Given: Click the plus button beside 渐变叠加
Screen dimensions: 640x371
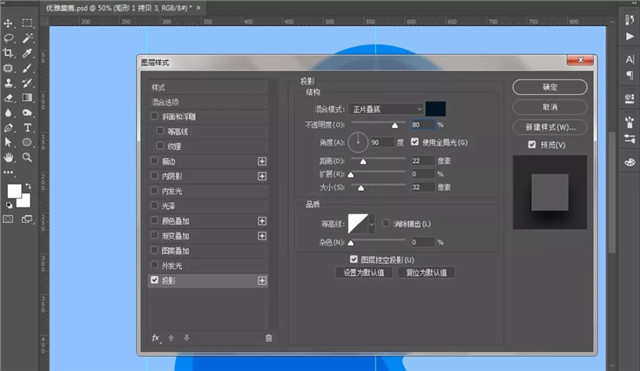Looking at the screenshot, I should pos(262,236).
